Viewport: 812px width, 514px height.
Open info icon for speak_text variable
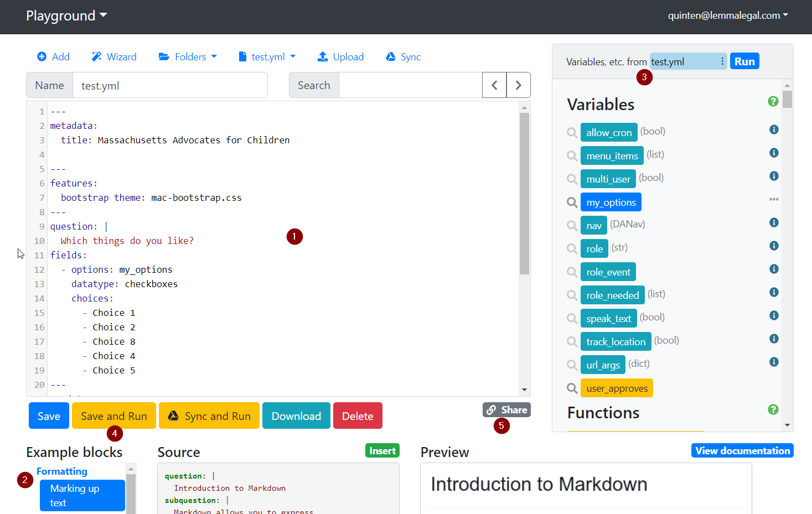pyautogui.click(x=774, y=315)
